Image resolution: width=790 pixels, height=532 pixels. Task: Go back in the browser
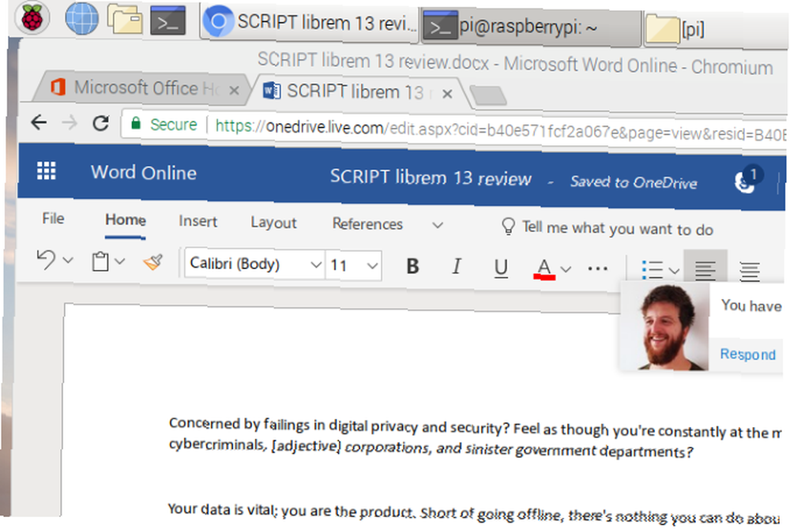[39, 122]
